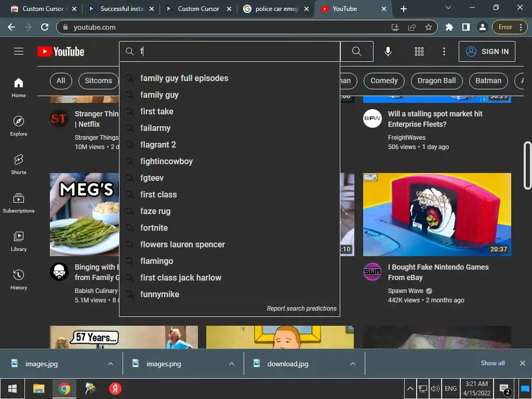Open the YouTube hamburger guide menu
This screenshot has height=399, width=532.
[x=19, y=51]
